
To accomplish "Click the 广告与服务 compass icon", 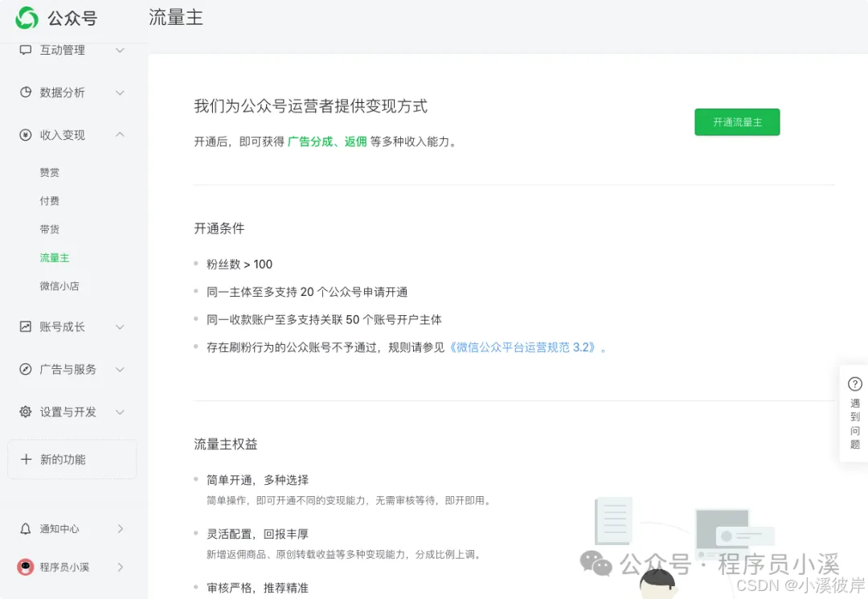I will coord(26,369).
